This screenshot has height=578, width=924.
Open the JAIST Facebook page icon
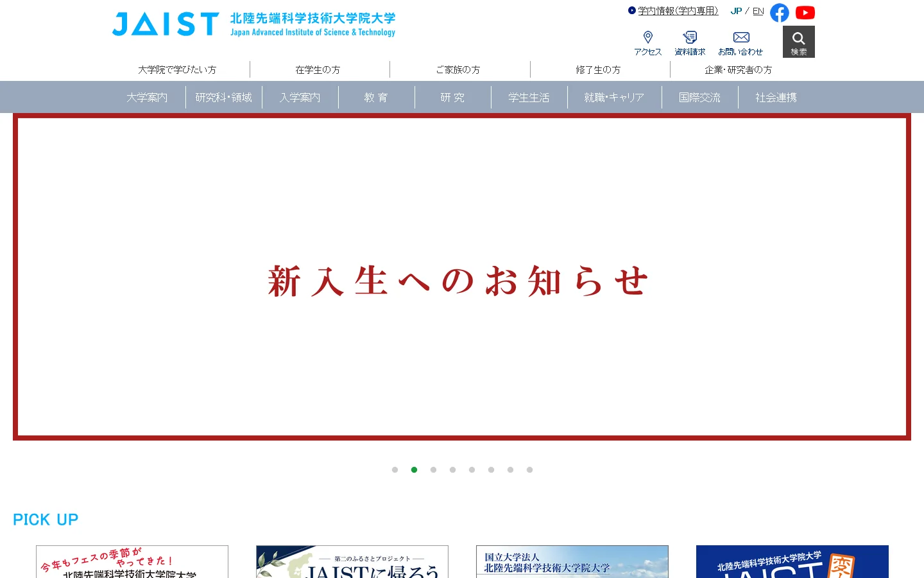(x=780, y=13)
